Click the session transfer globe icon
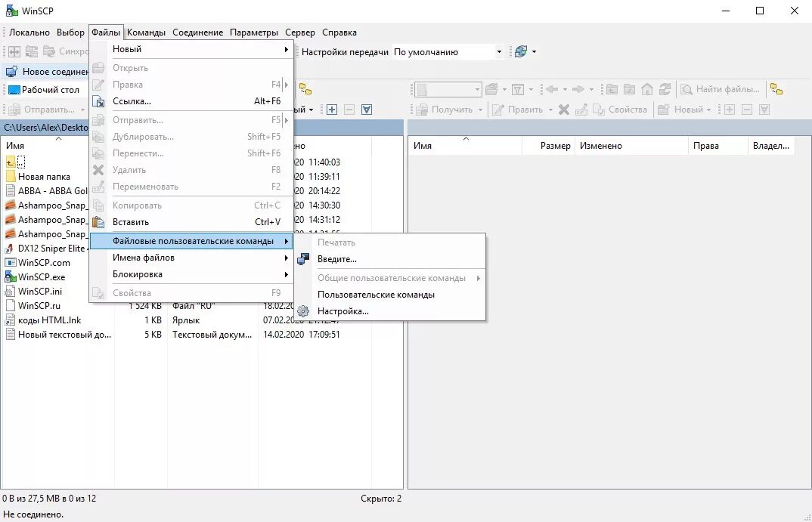 click(x=521, y=51)
